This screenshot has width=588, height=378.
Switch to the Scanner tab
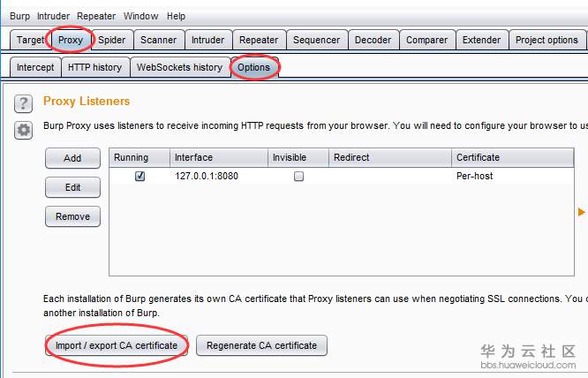[159, 40]
